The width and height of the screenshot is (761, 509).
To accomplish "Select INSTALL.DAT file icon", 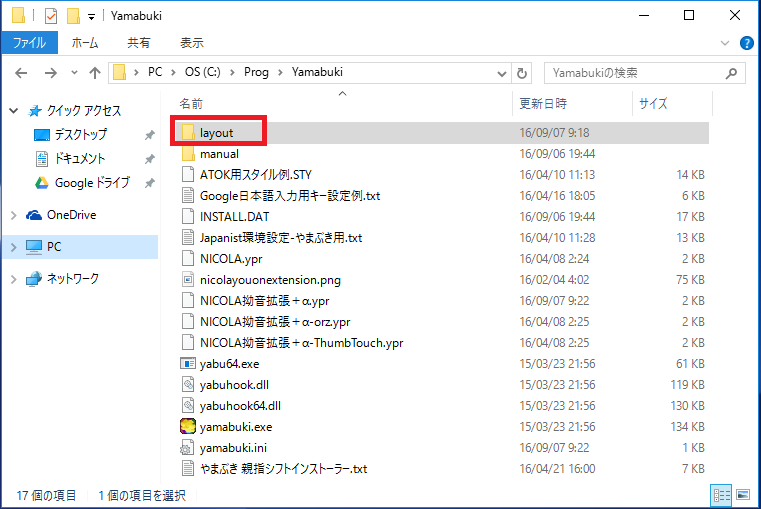I will (188, 216).
